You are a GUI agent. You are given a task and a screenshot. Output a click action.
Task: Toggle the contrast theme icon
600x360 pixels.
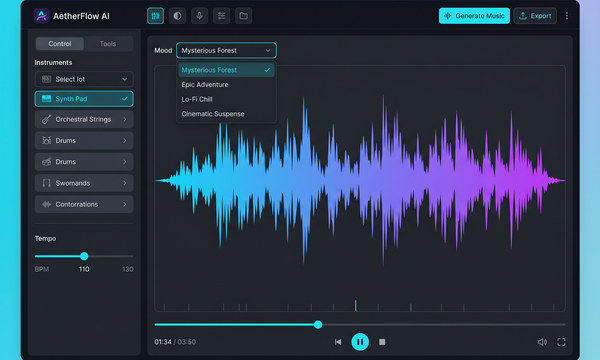177,16
